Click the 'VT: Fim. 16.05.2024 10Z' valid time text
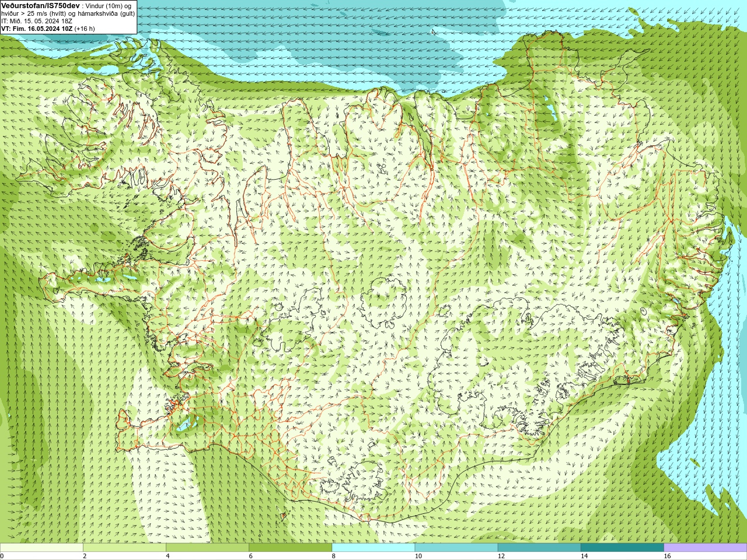The width and height of the screenshot is (747, 560). tap(37, 29)
